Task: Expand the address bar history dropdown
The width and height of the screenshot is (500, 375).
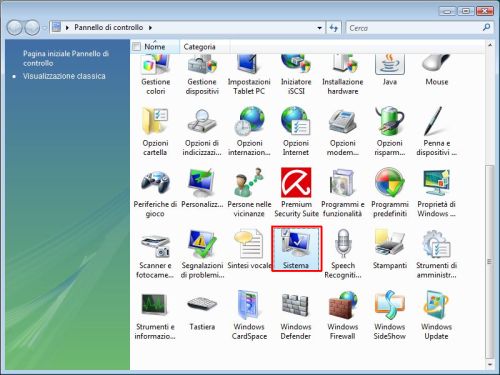Action: pos(319,28)
